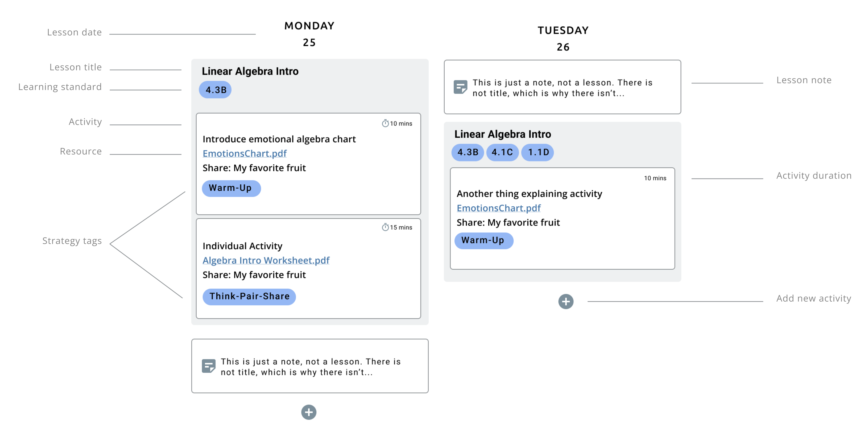This screenshot has height=433, width=868.
Task: Click the 4.1C learning standard tag
Action: pos(502,152)
